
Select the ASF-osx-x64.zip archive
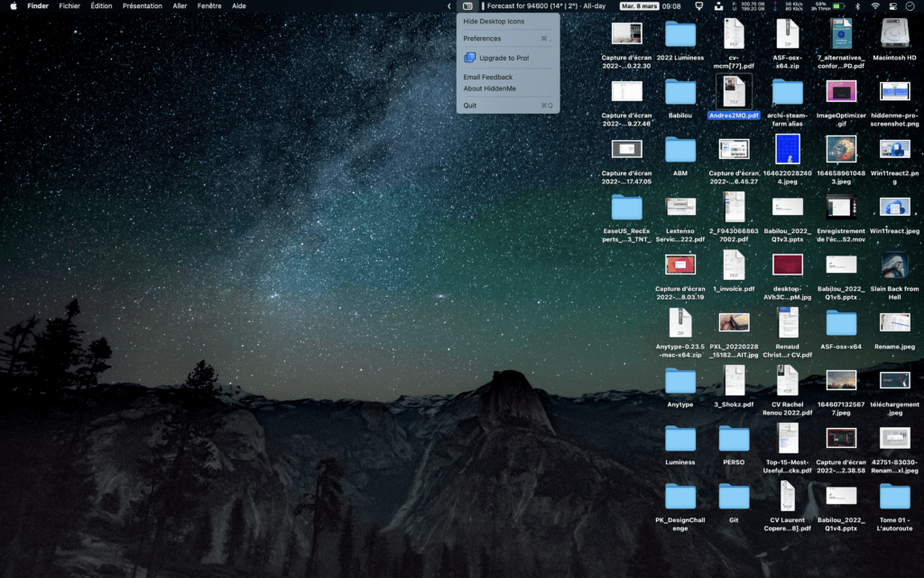pos(787,34)
